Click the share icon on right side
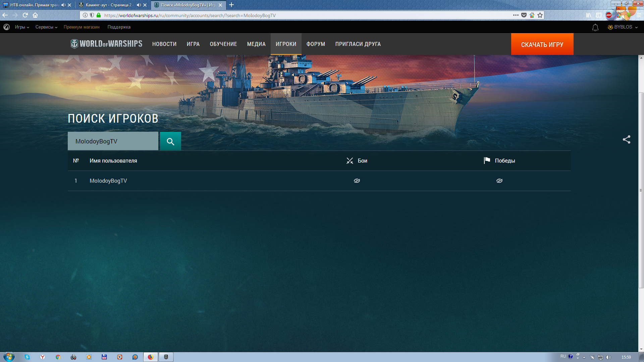The width and height of the screenshot is (644, 362). point(626,139)
